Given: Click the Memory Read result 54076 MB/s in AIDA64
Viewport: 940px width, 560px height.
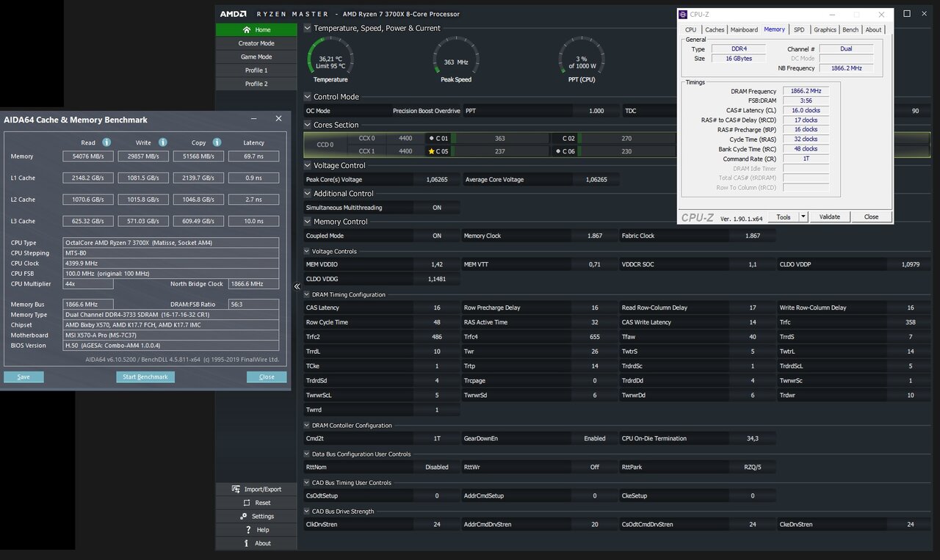Looking at the screenshot, I should (x=88, y=156).
